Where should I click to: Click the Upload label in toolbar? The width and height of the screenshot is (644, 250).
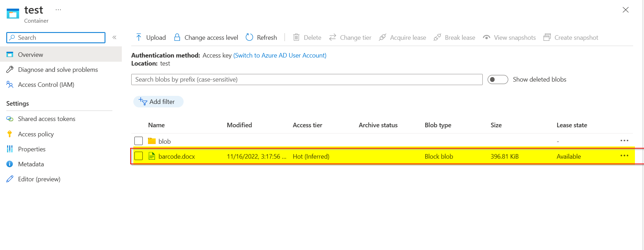pyautogui.click(x=156, y=38)
